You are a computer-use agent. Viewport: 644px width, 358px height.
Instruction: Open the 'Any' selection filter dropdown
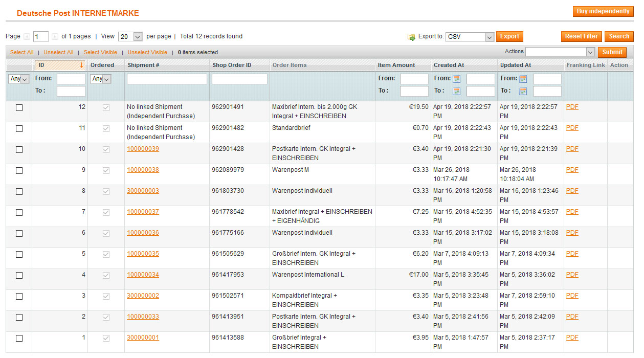19,79
